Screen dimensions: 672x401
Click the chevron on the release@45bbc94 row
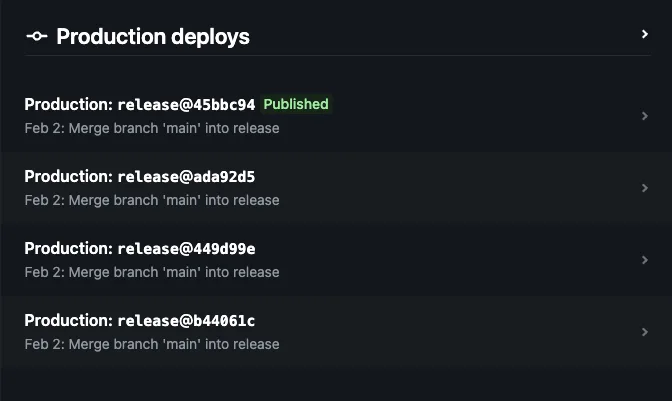[645, 116]
